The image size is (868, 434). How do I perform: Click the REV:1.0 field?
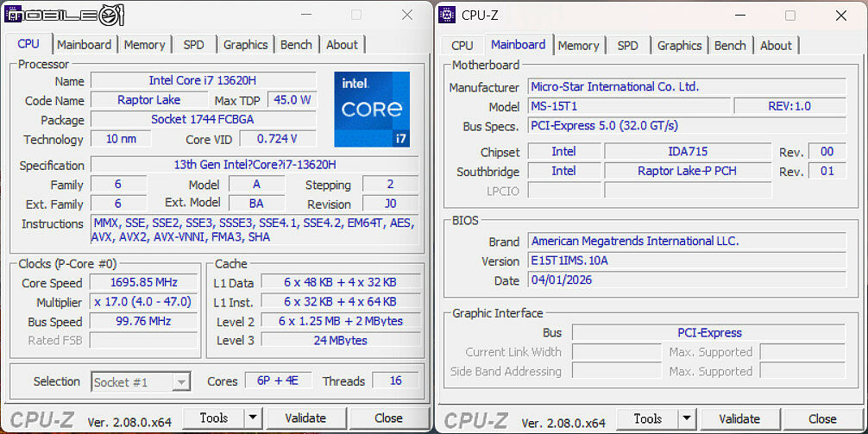pyautogui.click(x=790, y=106)
